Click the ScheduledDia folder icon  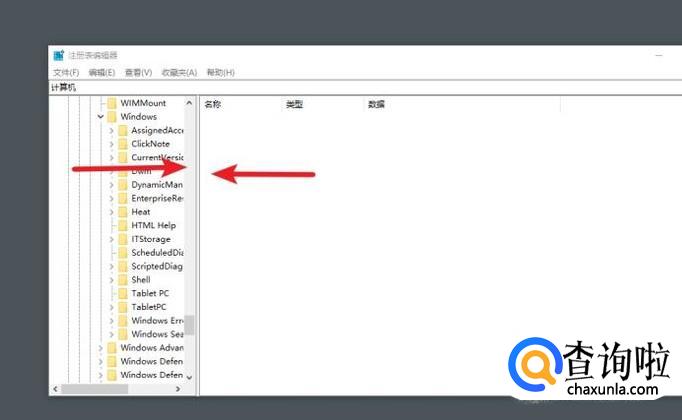123,253
